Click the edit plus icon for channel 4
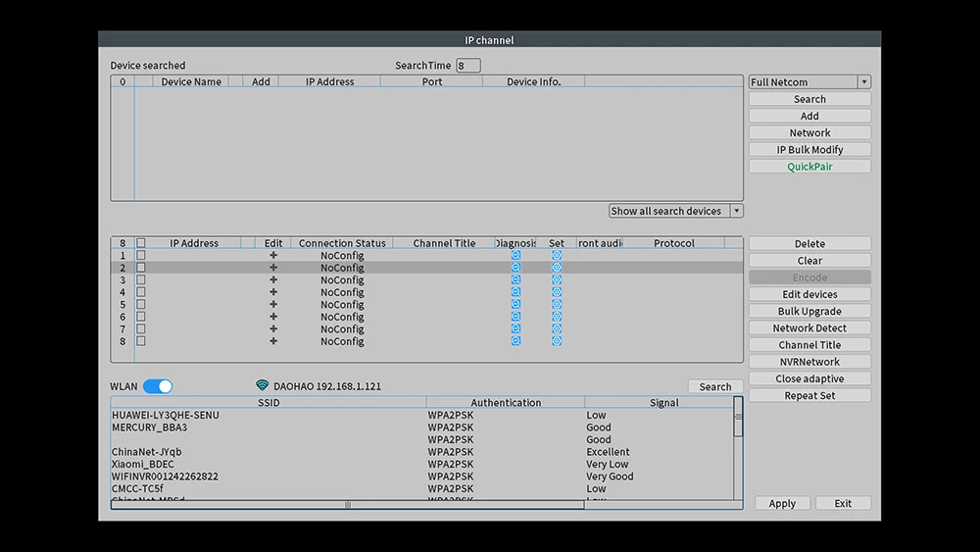 [x=273, y=292]
